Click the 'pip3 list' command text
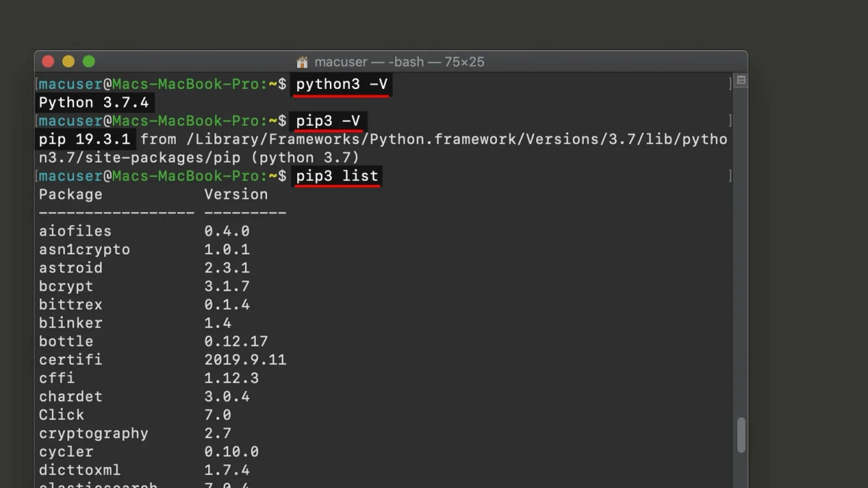 pyautogui.click(x=337, y=176)
